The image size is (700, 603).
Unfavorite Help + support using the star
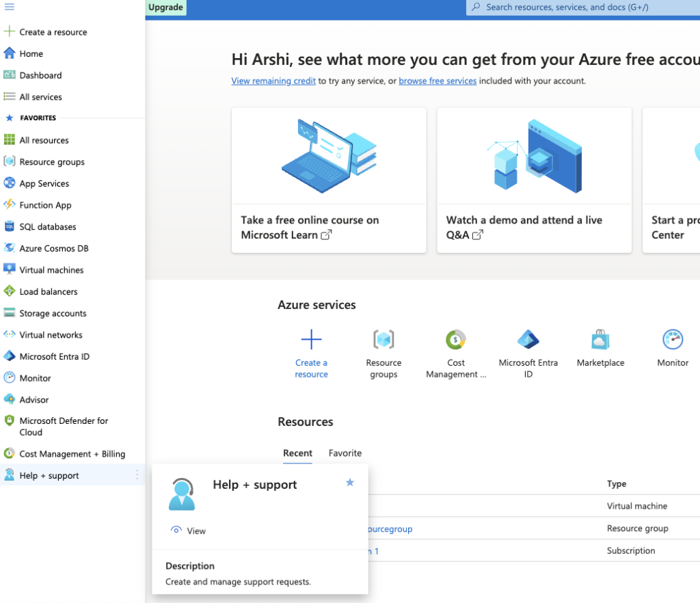[350, 483]
